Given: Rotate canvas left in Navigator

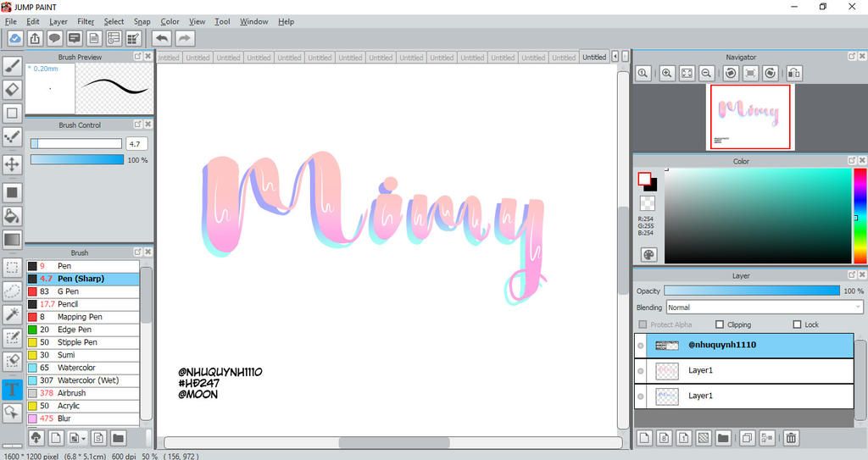Looking at the screenshot, I should [x=731, y=73].
